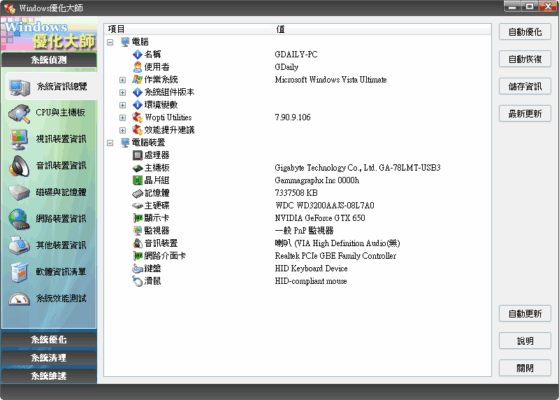559x400 pixels.
Task: Expand the 作業系統 node
Action: 123,80
